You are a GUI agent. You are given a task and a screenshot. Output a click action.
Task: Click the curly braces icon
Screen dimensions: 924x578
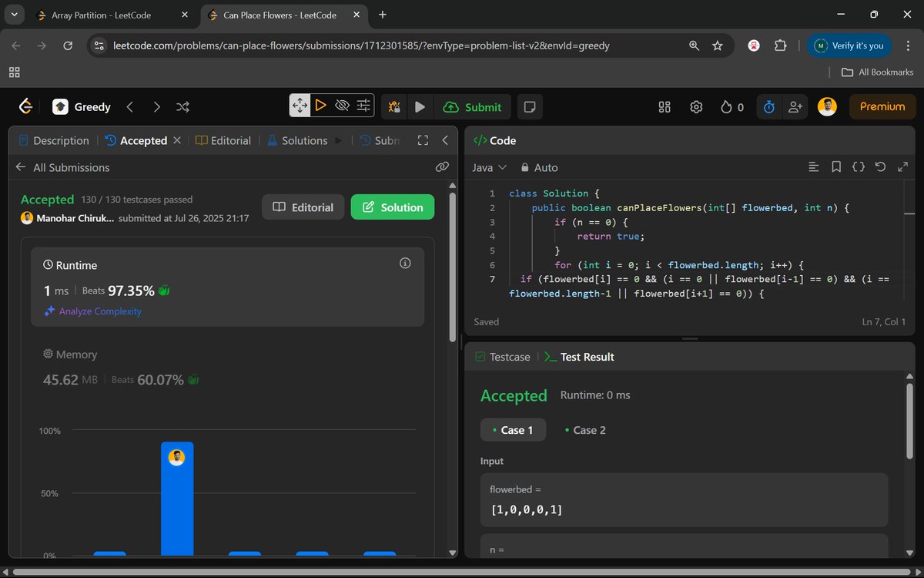coord(859,166)
